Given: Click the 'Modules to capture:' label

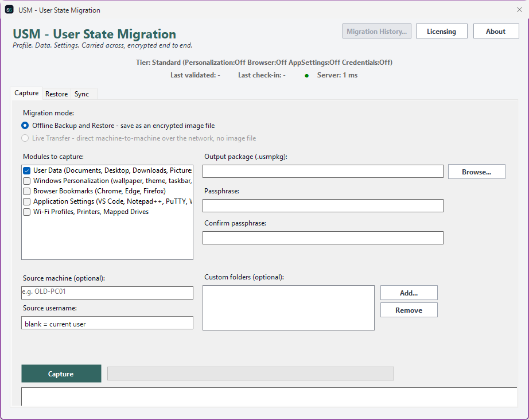Looking at the screenshot, I should pyautogui.click(x=53, y=157).
